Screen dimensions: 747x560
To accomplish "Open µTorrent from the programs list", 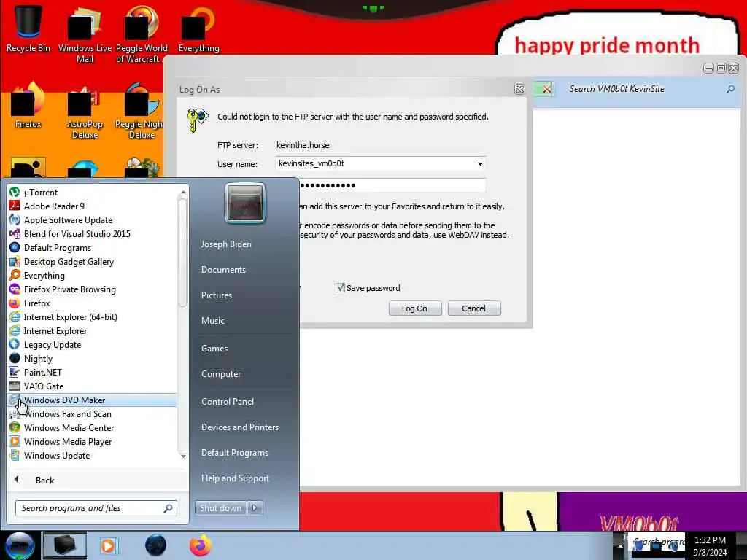I will click(x=92, y=192).
